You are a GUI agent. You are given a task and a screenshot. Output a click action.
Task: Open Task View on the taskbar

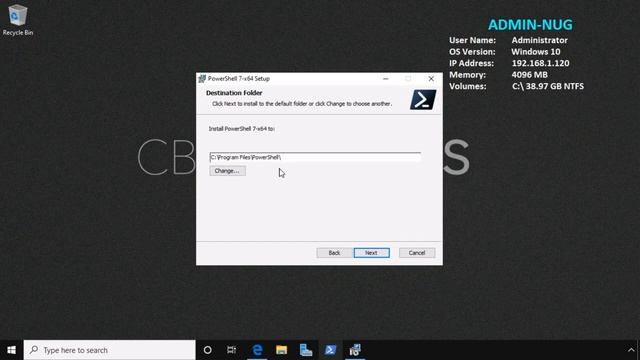231,350
